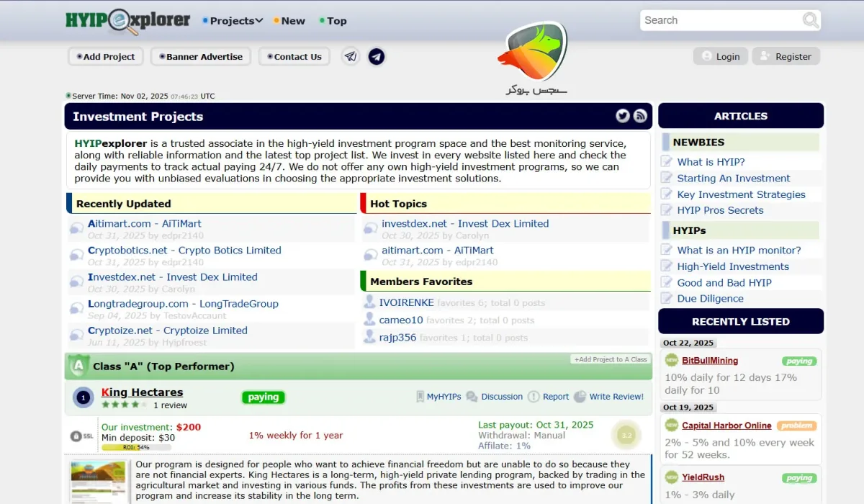Open the New menu item
864x504 pixels.
point(289,21)
